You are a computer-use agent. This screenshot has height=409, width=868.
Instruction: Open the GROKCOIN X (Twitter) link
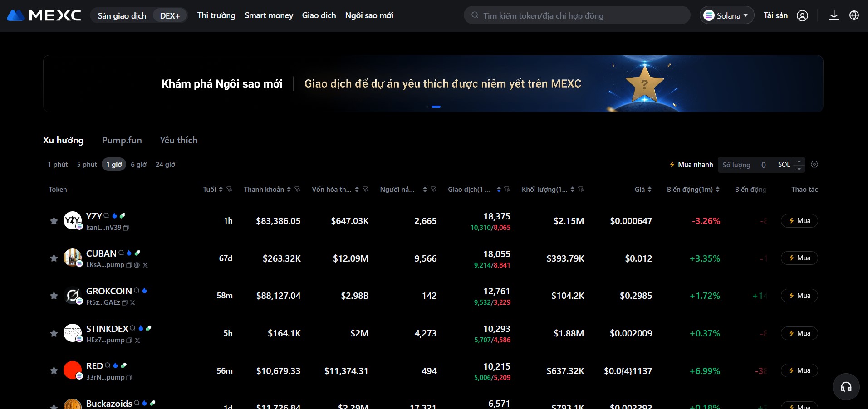(132, 302)
